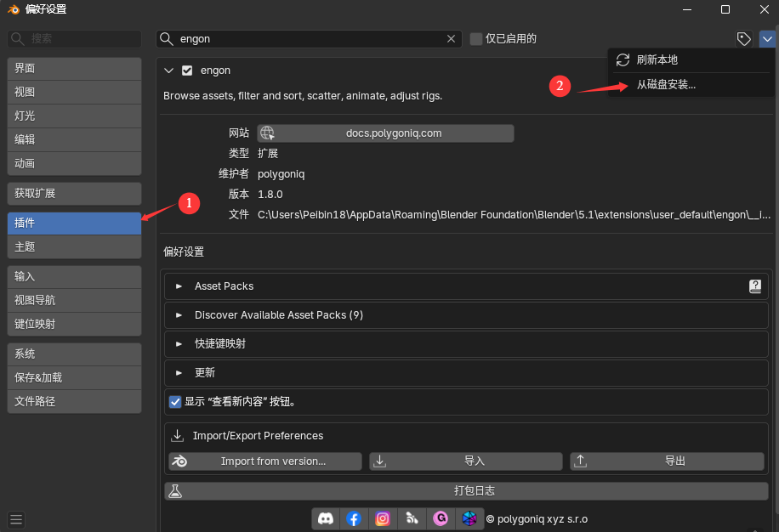779x532 pixels.
Task: Switch to the 灯光 tab
Action: [75, 116]
